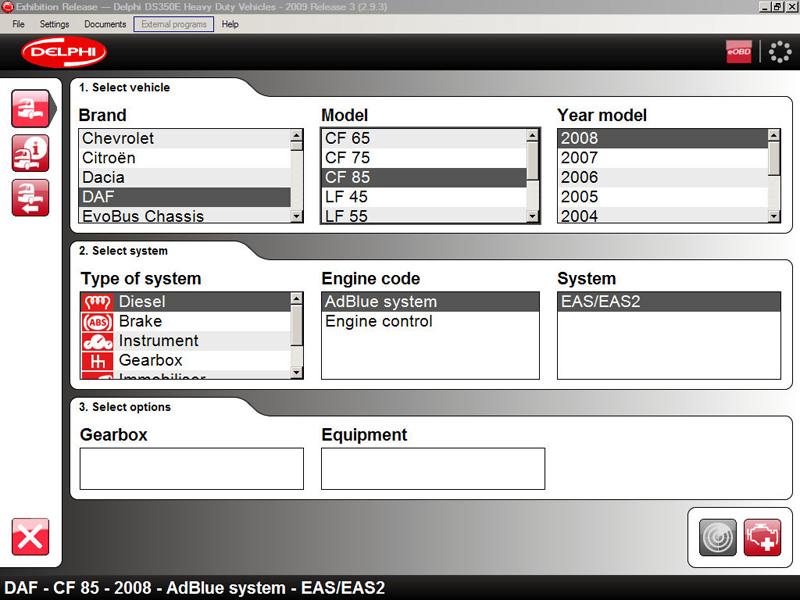The image size is (800, 600).
Task: Select AdBlue system engine code
Action: [430, 302]
